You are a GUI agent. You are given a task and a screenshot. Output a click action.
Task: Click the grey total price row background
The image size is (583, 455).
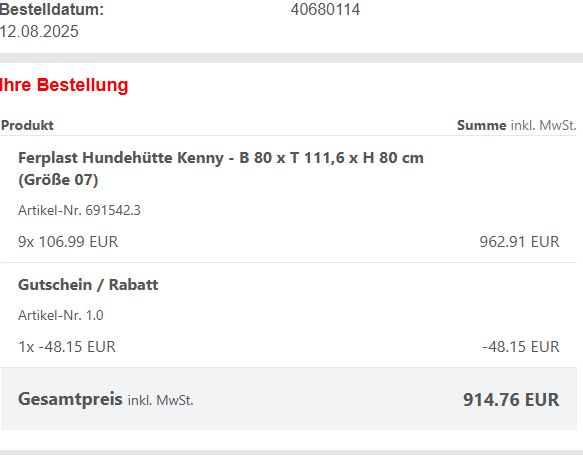coord(289,399)
